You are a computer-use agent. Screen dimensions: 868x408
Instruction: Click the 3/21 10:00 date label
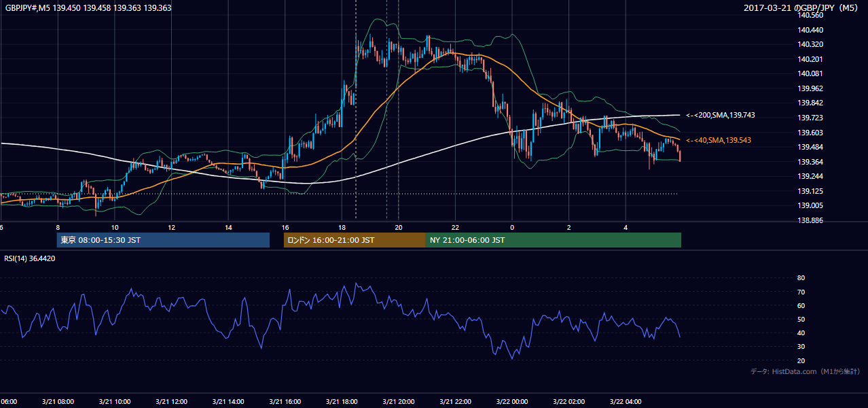point(115,402)
